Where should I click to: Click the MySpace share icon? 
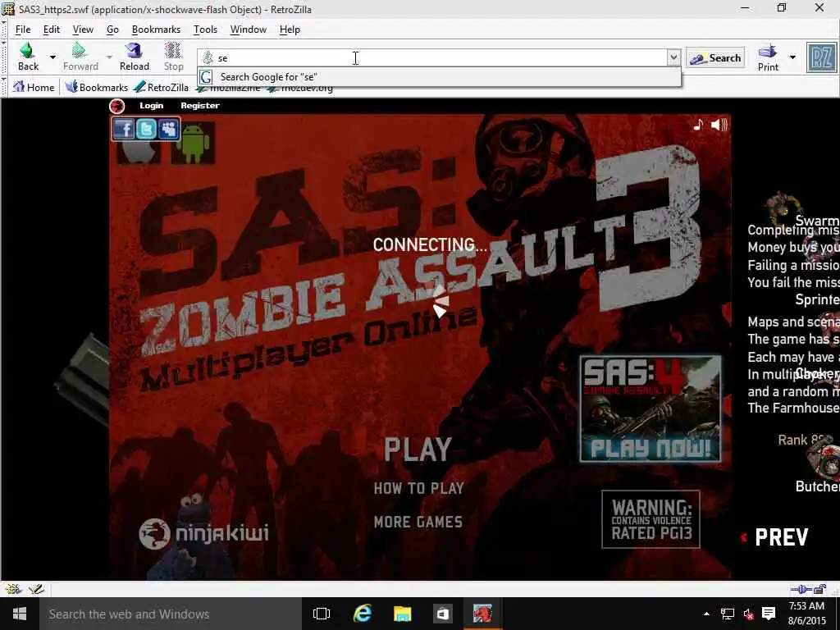point(168,129)
